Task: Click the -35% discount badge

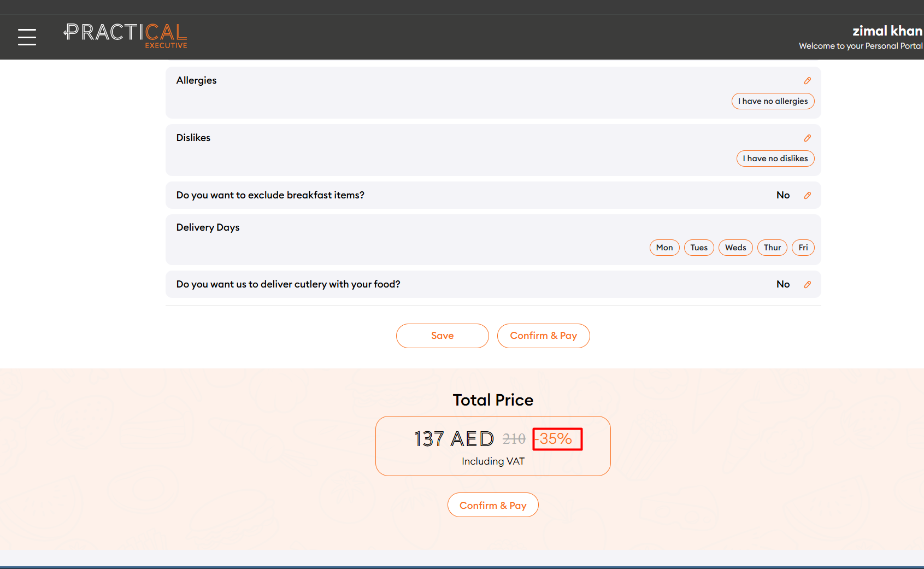Action: [557, 439]
